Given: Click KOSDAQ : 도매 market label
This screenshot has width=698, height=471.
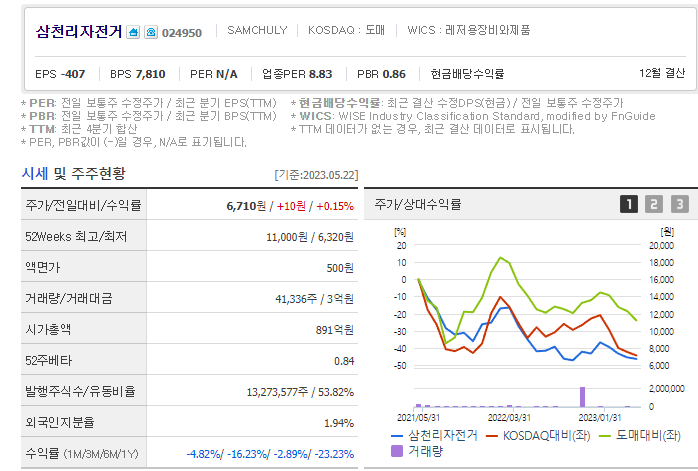Looking at the screenshot, I should tap(346, 30).
